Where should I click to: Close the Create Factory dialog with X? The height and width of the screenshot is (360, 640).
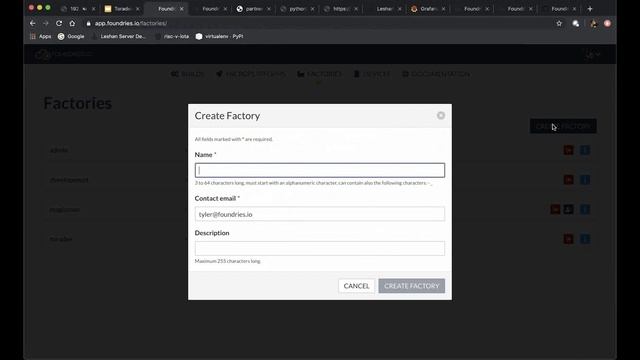pyautogui.click(x=441, y=116)
